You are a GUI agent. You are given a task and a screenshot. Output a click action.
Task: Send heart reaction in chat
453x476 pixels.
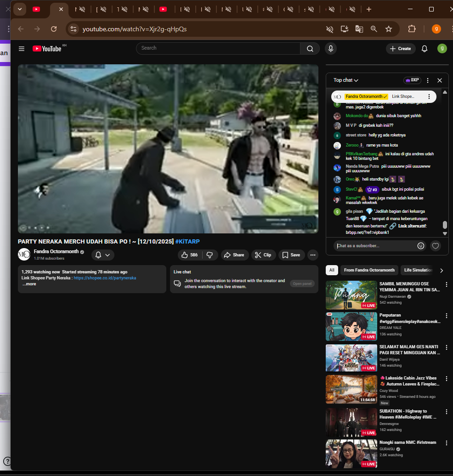(x=436, y=246)
